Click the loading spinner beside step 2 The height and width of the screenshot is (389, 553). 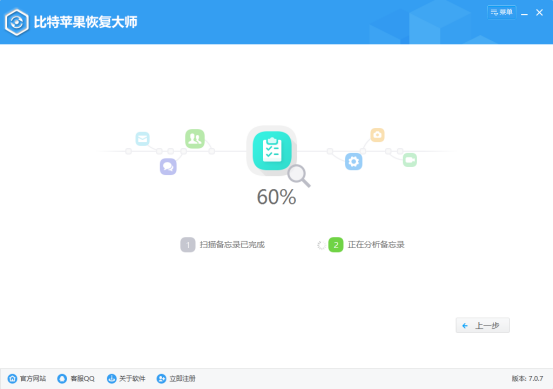pyautogui.click(x=321, y=245)
